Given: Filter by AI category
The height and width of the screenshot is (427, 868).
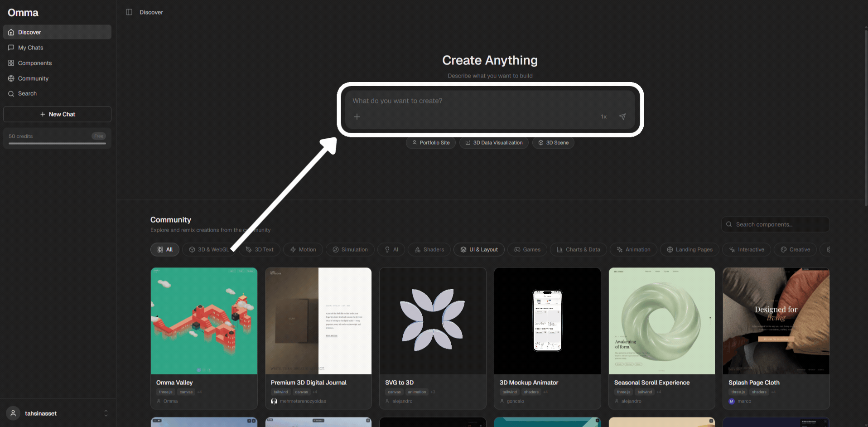Looking at the screenshot, I should [x=391, y=250].
